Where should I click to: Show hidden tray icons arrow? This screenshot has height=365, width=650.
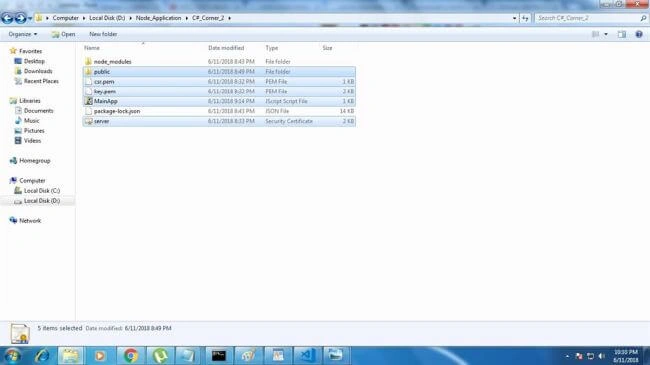(x=567, y=356)
